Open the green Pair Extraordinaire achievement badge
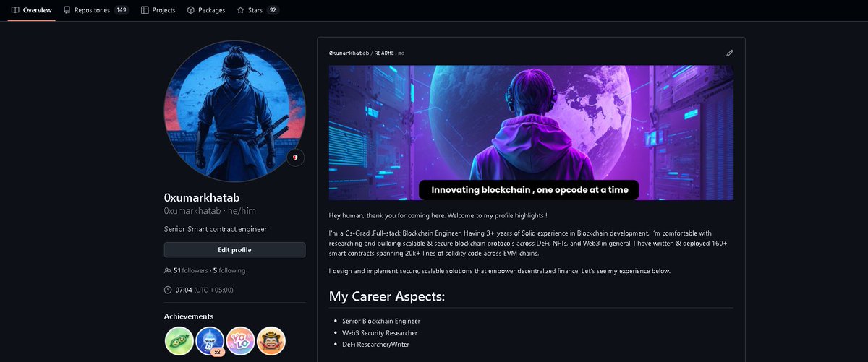 tap(179, 341)
